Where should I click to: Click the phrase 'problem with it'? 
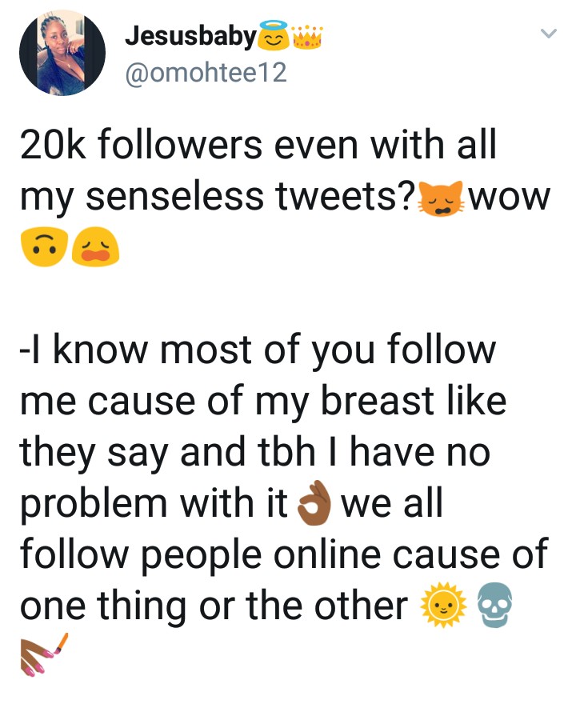(154, 505)
